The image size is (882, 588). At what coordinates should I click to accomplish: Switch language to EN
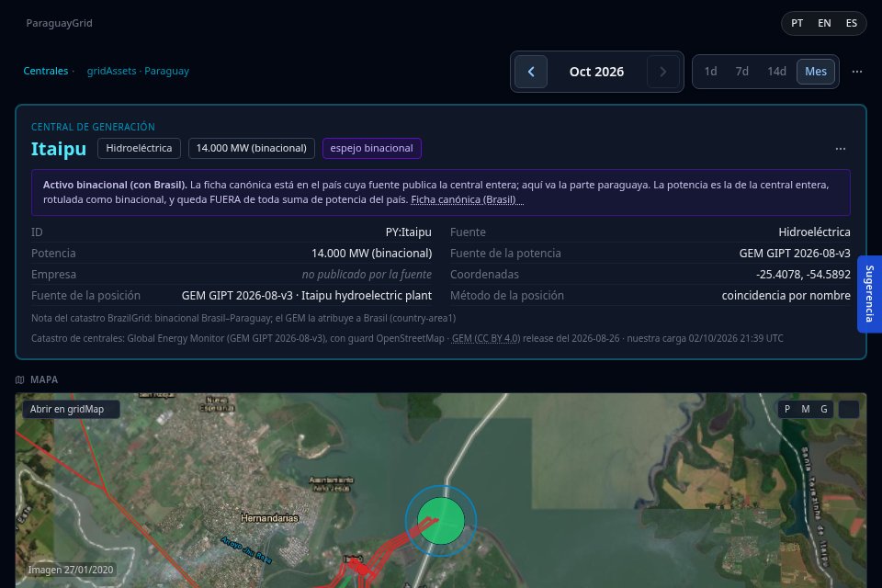point(824,23)
